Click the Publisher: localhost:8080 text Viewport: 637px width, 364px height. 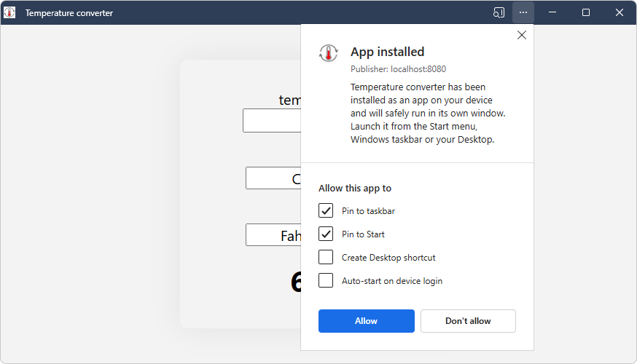398,69
